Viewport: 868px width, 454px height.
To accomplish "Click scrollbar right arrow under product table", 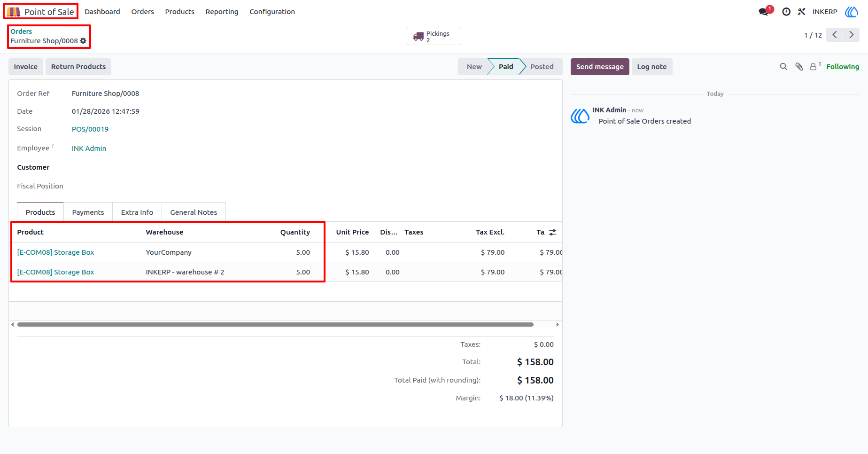I will [x=558, y=324].
